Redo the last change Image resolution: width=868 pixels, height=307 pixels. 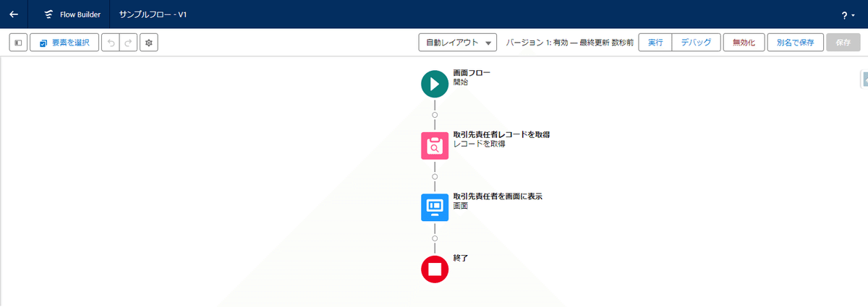pyautogui.click(x=128, y=43)
